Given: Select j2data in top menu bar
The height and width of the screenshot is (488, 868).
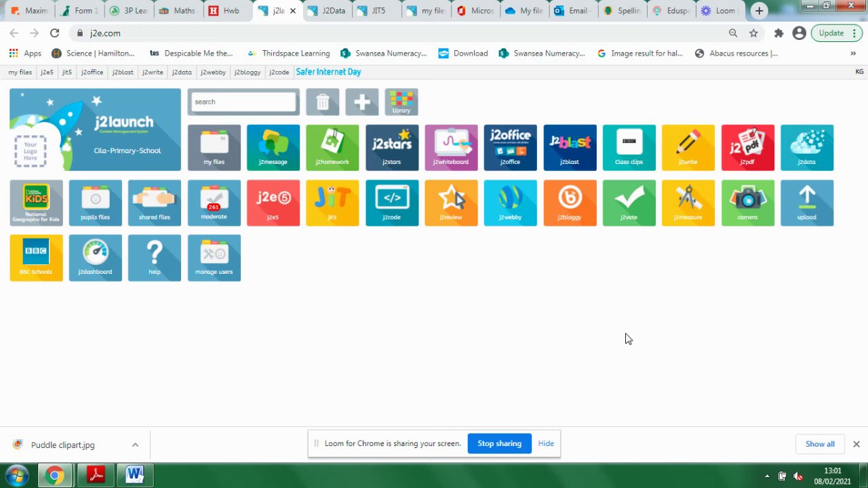Looking at the screenshot, I should tap(182, 72).
